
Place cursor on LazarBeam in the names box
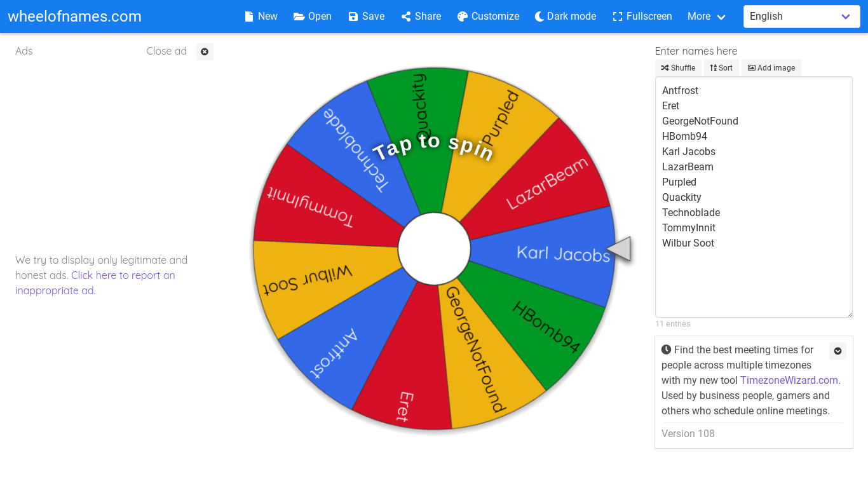click(688, 167)
